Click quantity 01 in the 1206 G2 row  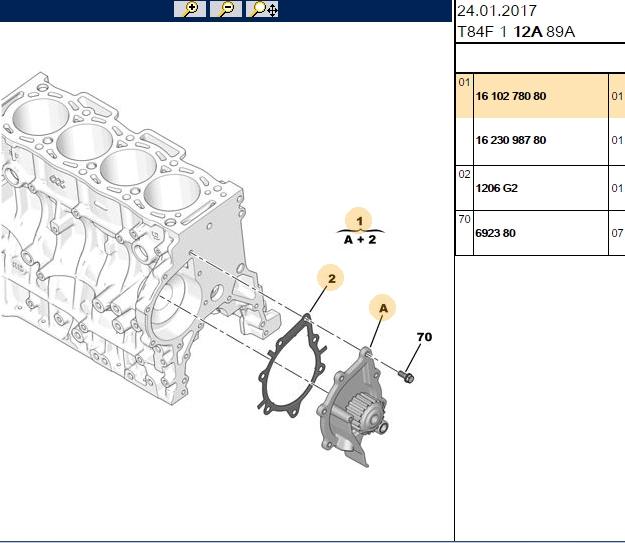point(617,188)
